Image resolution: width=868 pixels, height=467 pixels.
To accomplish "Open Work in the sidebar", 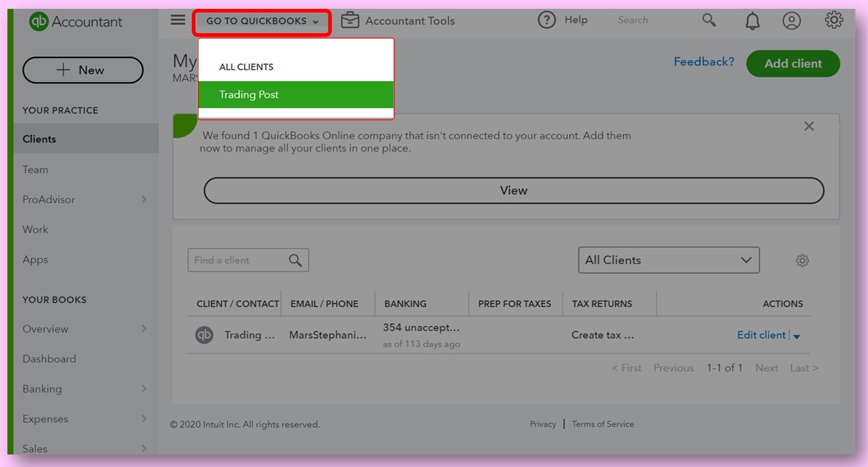I will pos(35,229).
